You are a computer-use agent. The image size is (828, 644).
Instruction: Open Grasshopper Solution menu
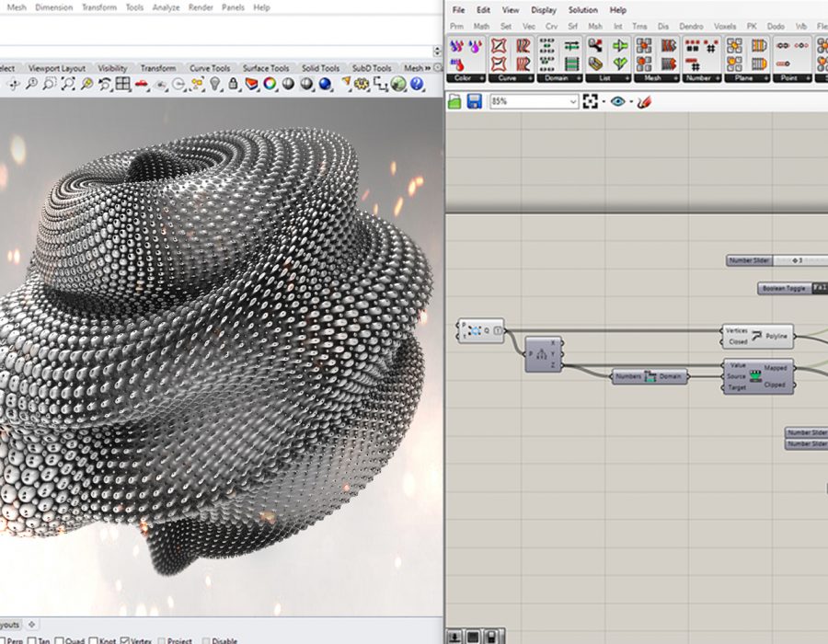click(x=582, y=10)
